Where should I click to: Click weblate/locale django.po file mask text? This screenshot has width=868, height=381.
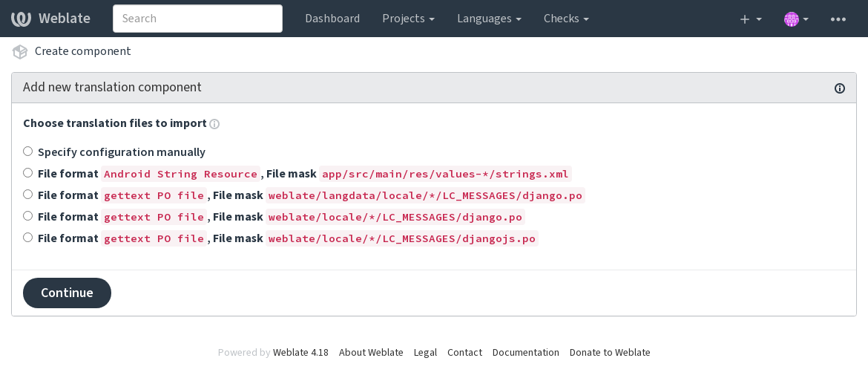pos(395,217)
